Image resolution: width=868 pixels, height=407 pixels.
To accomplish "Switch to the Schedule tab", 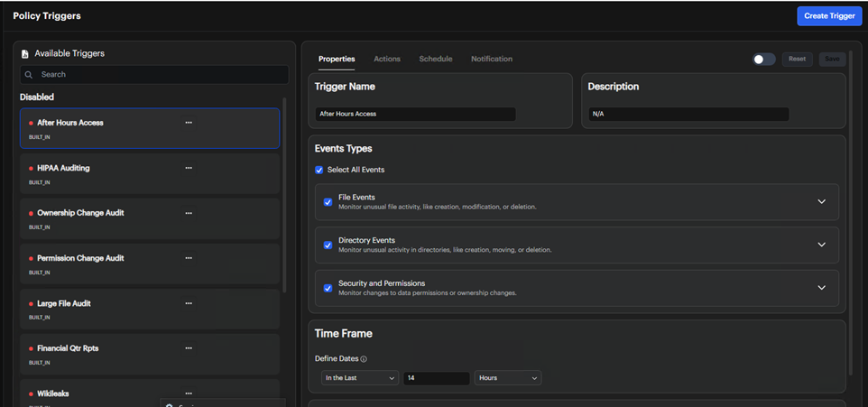I will tap(436, 59).
